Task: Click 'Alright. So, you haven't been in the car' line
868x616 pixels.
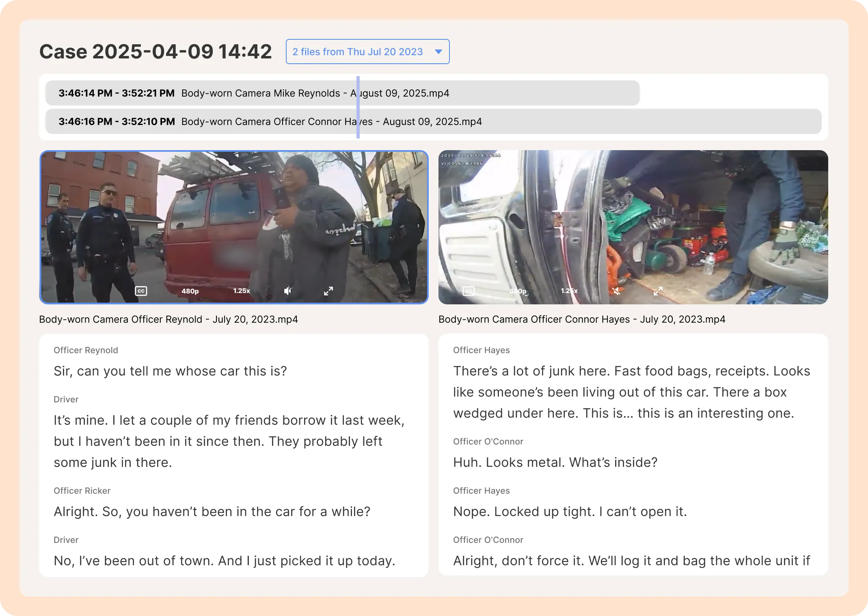Action: [x=212, y=511]
